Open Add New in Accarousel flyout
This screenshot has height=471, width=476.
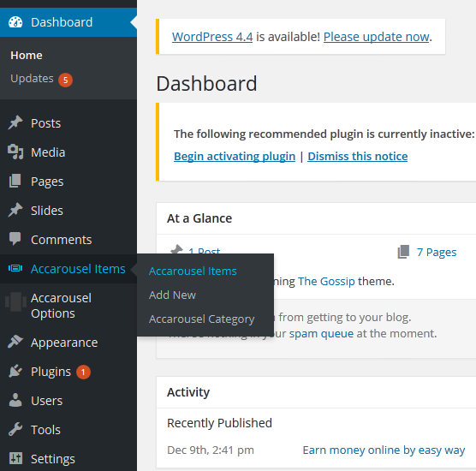172,295
